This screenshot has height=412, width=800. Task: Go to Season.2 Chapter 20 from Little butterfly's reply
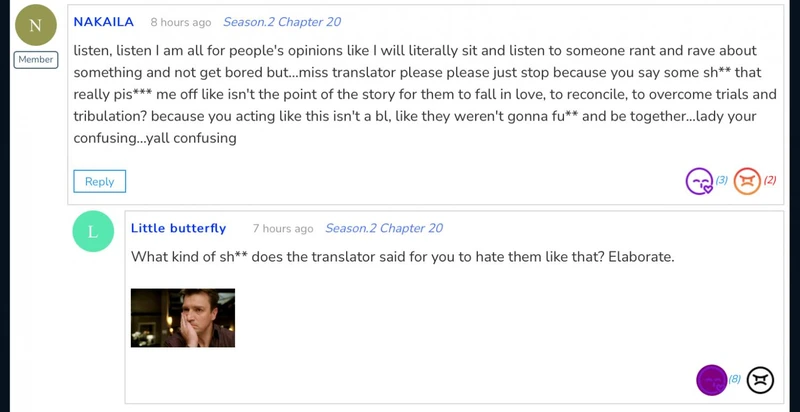(x=383, y=228)
